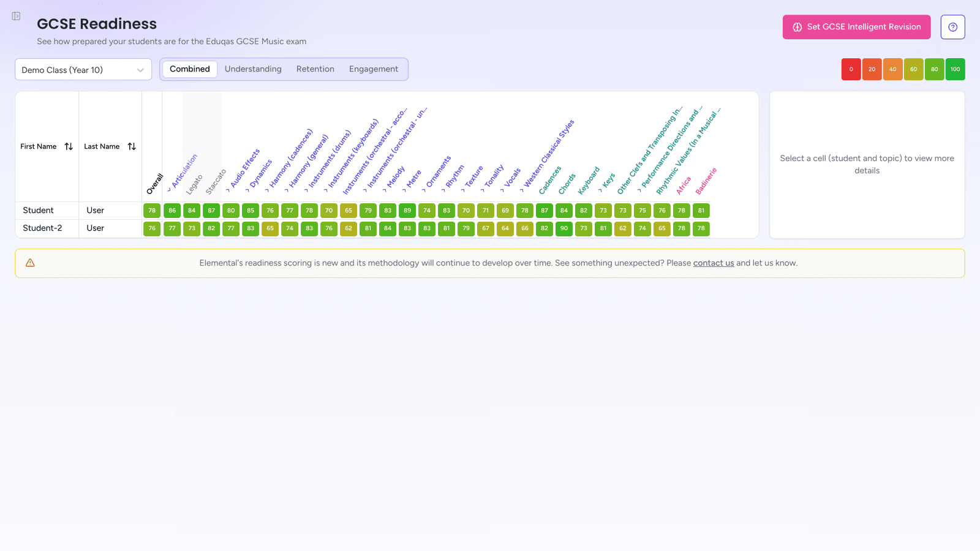Select Student-2's Tonality score cell of 67
980x551 pixels.
coord(486,228)
